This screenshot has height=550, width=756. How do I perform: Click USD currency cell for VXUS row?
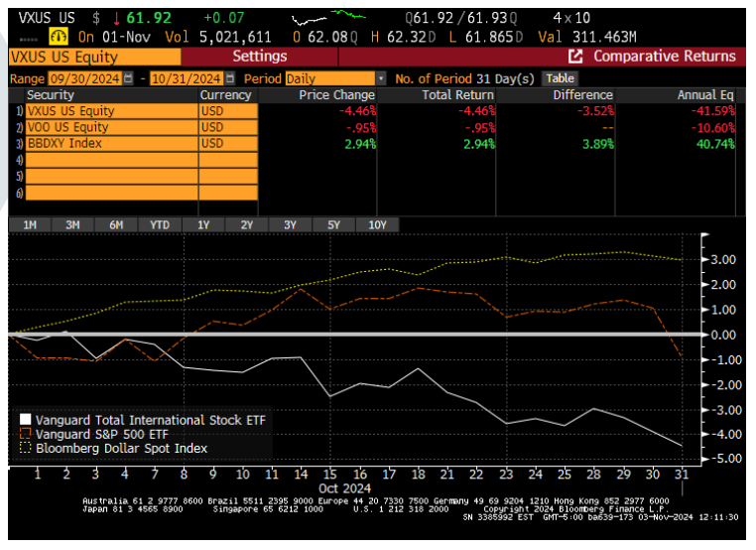tap(228, 111)
